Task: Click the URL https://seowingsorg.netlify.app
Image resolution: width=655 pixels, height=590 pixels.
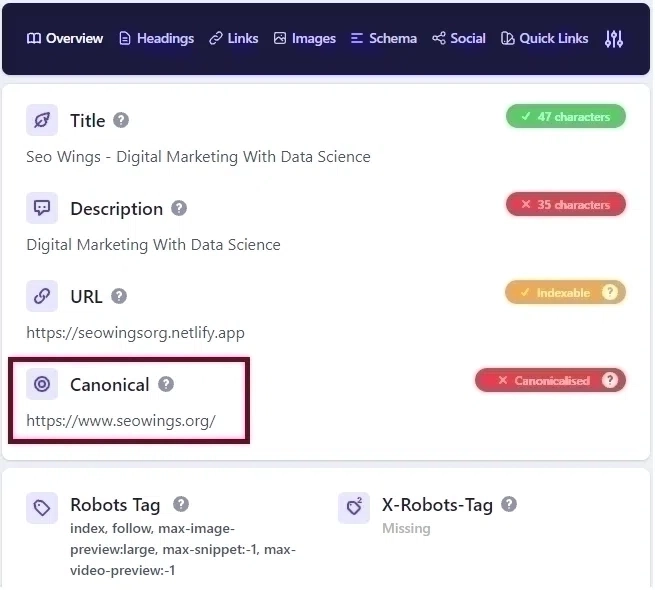Action: [x=135, y=333]
